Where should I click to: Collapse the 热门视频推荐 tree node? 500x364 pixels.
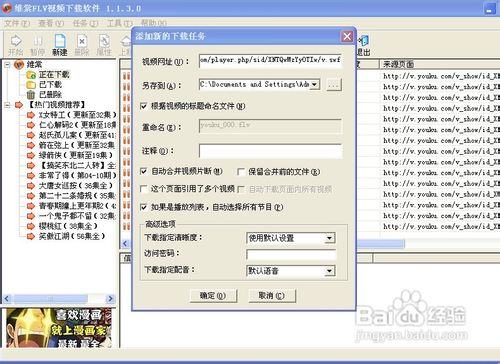coord(7,105)
